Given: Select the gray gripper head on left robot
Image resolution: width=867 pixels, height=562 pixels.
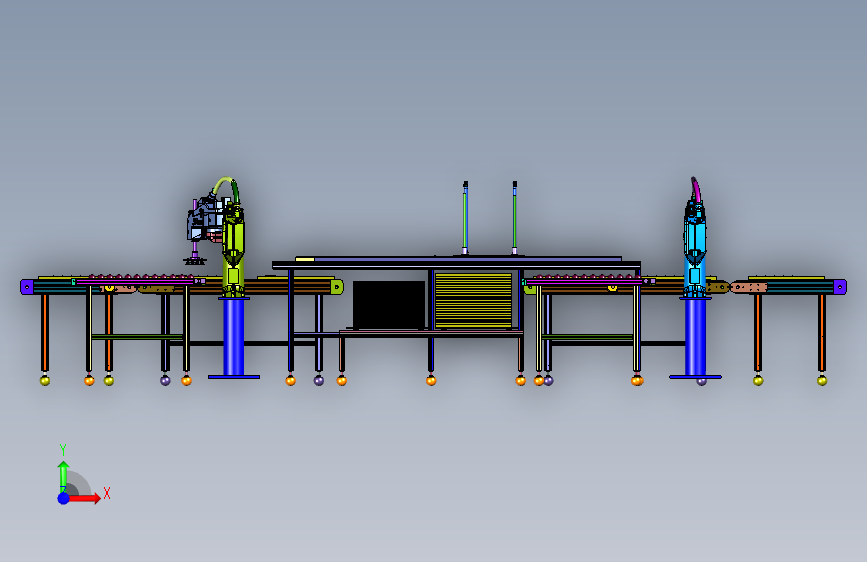Looking at the screenshot, I should pos(205,221).
